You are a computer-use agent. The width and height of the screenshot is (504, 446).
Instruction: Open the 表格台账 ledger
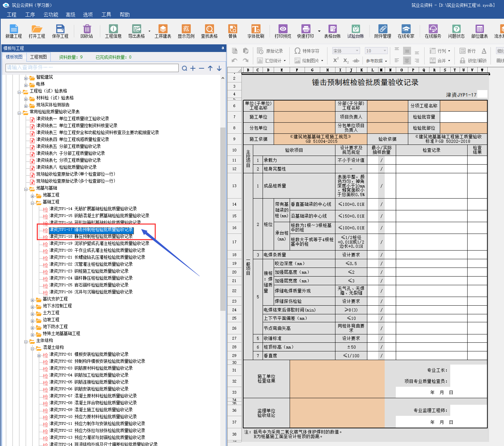pyautogui.click(x=332, y=31)
